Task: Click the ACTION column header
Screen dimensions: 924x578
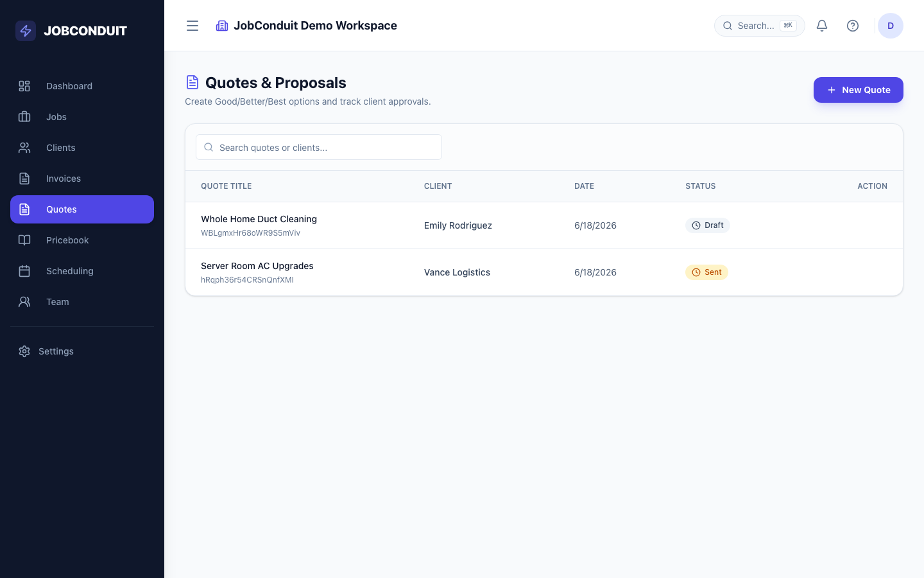Action: point(872,186)
